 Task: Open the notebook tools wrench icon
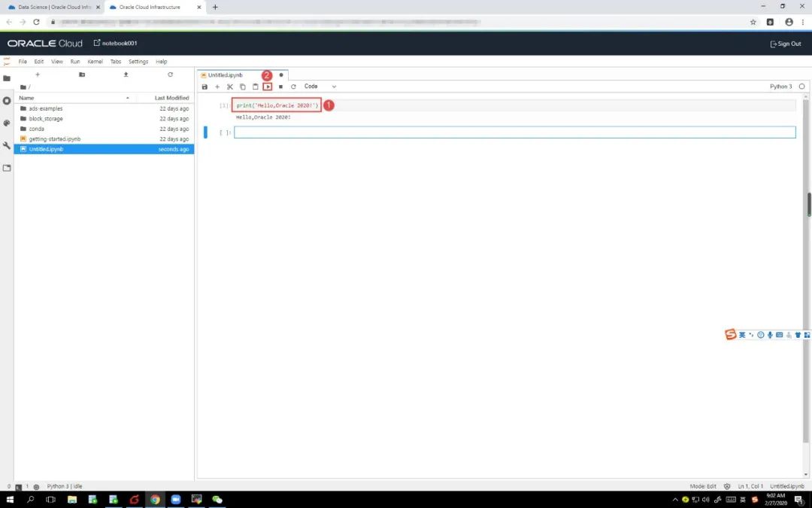7,146
